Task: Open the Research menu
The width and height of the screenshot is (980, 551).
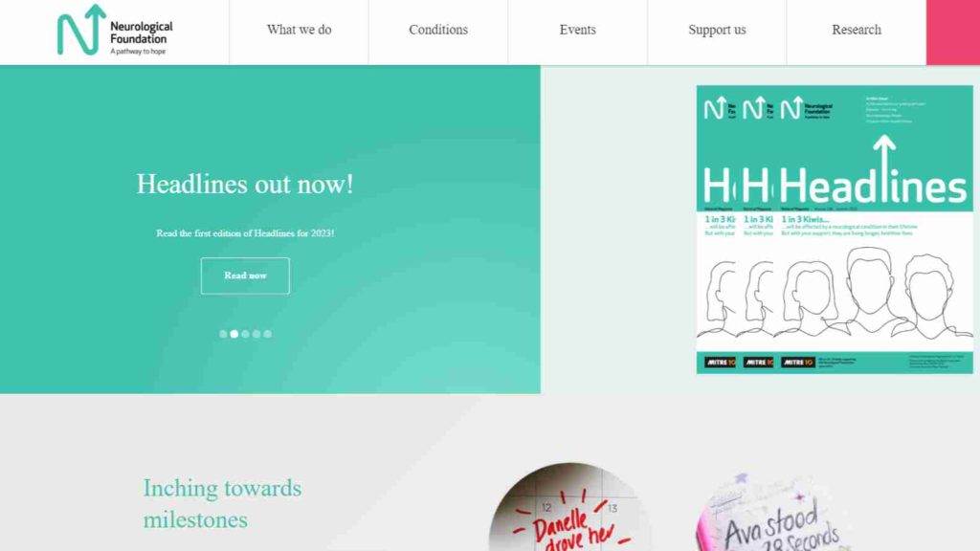Action: point(857,30)
